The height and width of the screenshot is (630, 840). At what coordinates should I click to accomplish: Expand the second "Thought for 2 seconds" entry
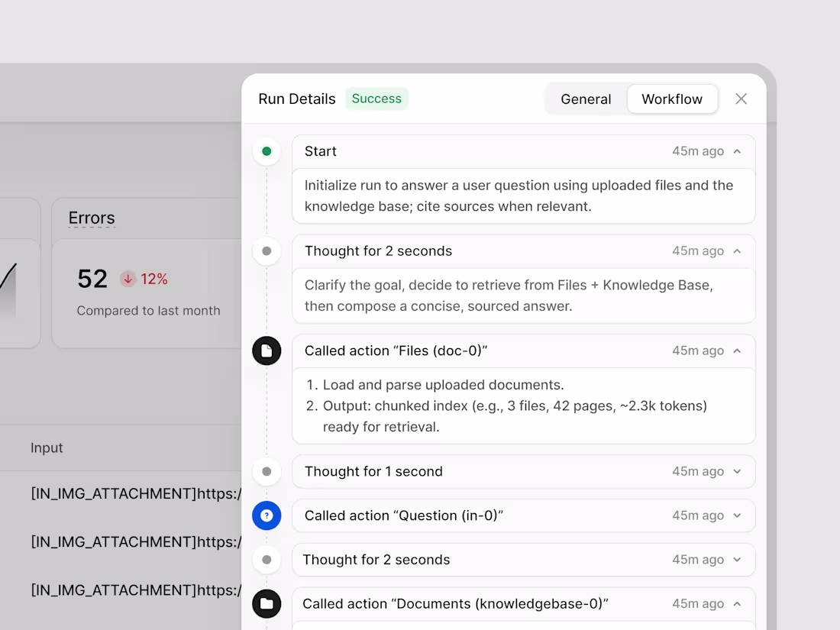(x=738, y=560)
